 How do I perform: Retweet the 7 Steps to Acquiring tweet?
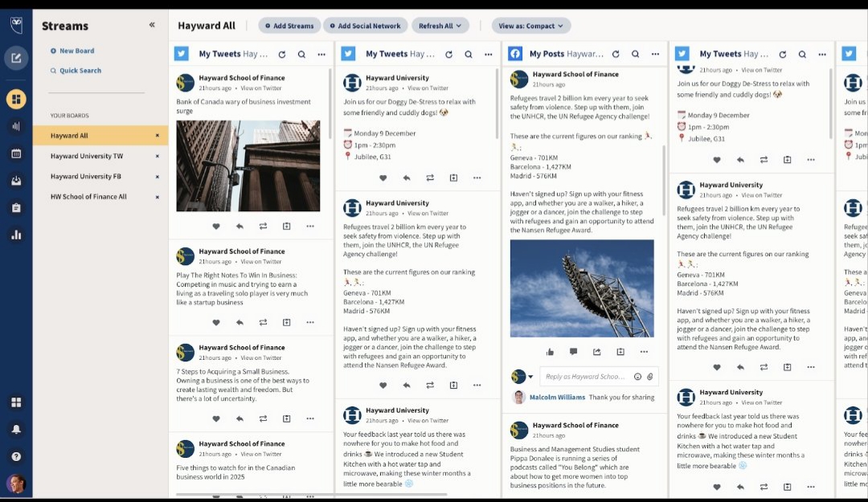coord(263,418)
